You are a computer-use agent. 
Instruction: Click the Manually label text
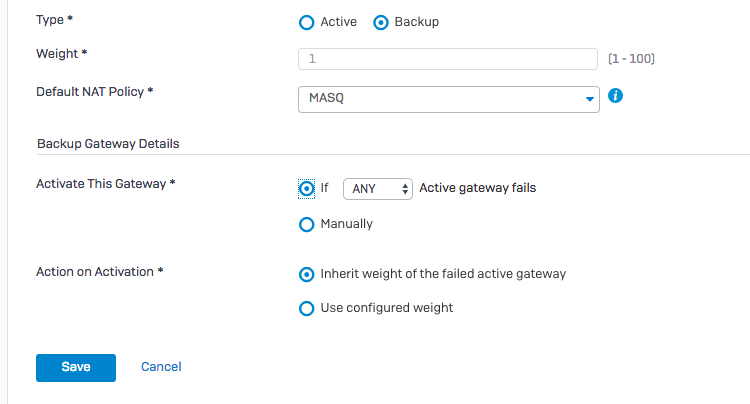pos(346,224)
